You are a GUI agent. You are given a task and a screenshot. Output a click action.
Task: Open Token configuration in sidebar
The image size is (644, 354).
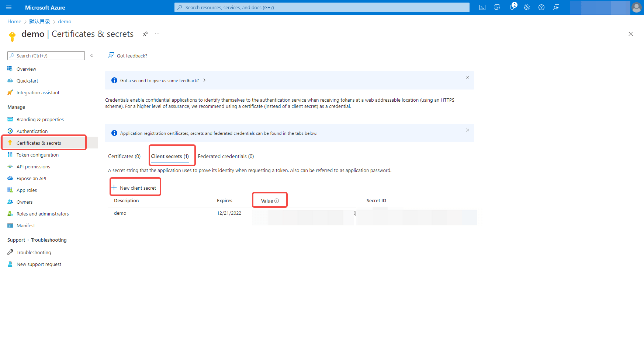(37, 155)
